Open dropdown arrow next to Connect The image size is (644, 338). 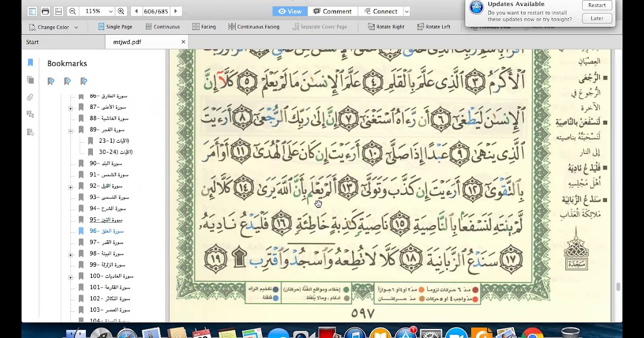(406, 11)
